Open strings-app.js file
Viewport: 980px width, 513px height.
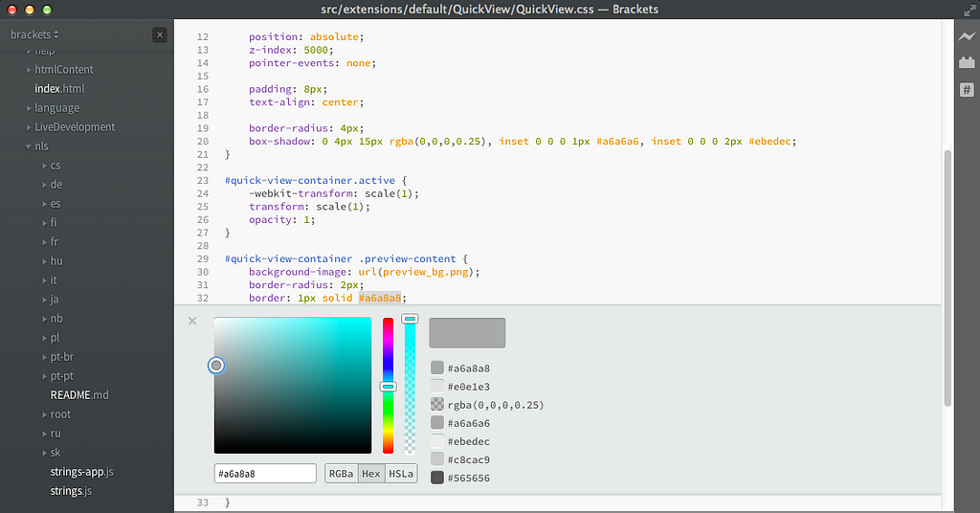(82, 472)
